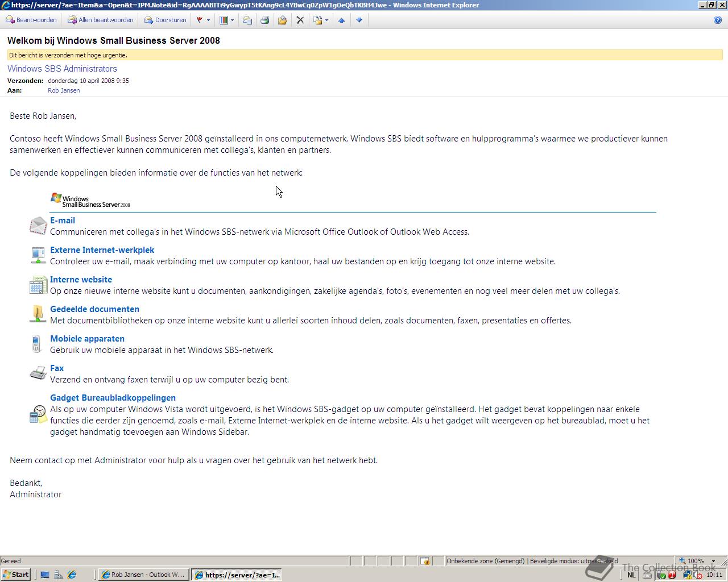
Task: Click the folder icon beside Gedeelde documenten
Action: 38,314
